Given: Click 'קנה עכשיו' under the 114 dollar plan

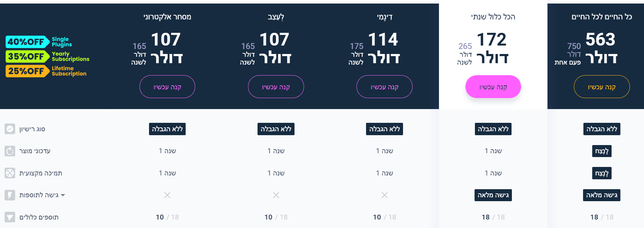Looking at the screenshot, I should tap(384, 87).
